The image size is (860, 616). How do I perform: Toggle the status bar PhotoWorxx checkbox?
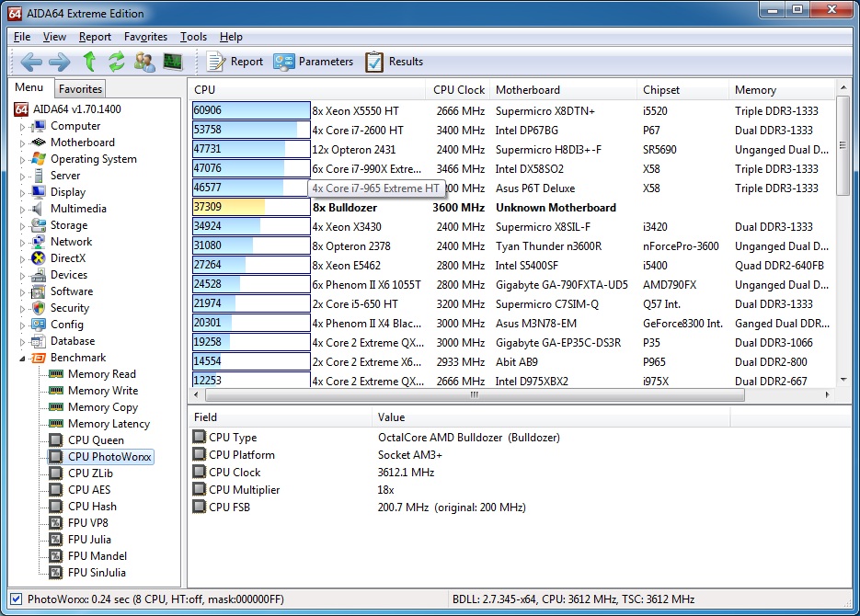(17, 599)
